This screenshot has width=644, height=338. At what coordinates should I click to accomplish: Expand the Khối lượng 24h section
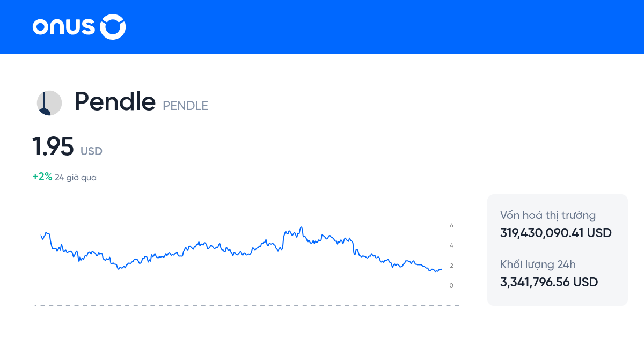pyautogui.click(x=537, y=264)
